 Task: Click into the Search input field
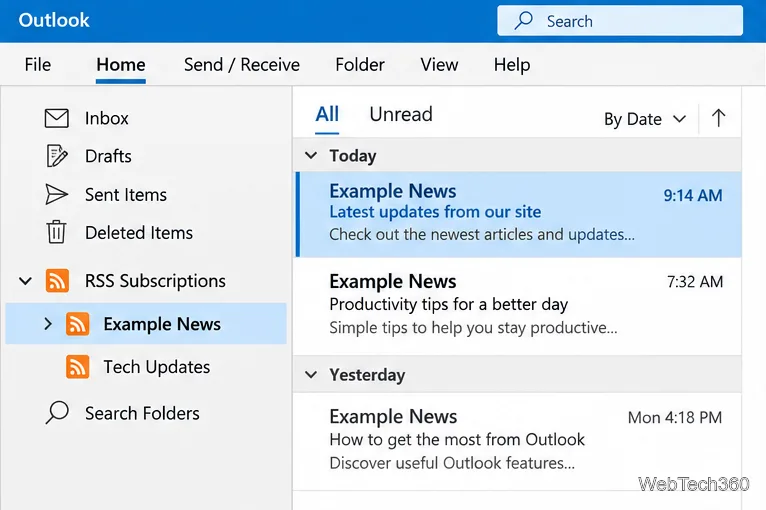tap(620, 21)
